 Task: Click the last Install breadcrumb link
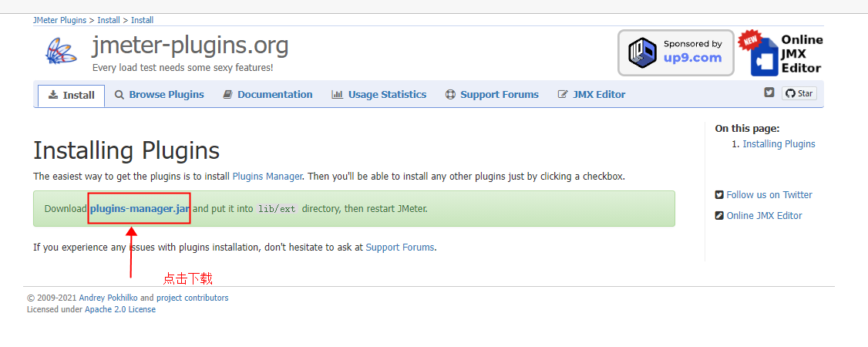143,20
